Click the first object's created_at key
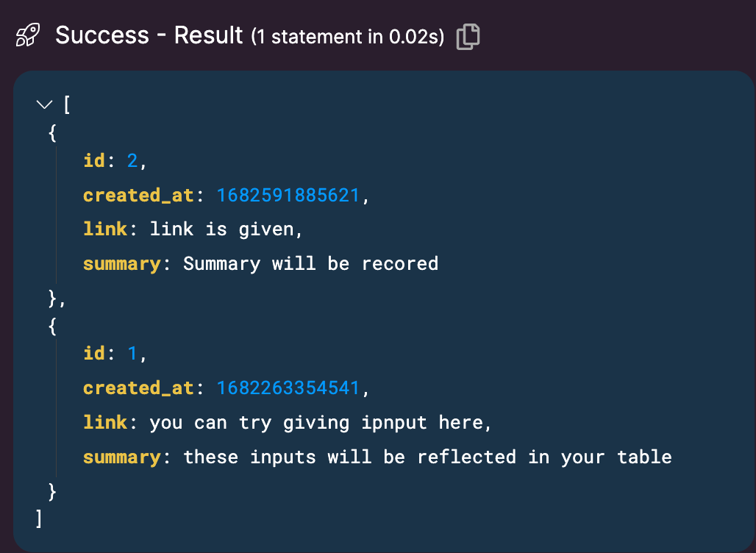Viewport: 756px width, 553px height. point(139,196)
